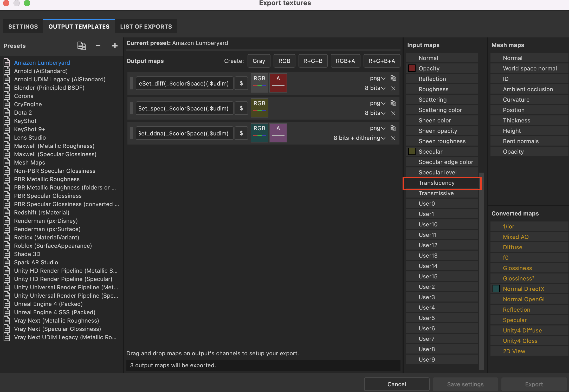
Task: Open the 8 bits depth dropdown on the spec output
Action: [374, 113]
